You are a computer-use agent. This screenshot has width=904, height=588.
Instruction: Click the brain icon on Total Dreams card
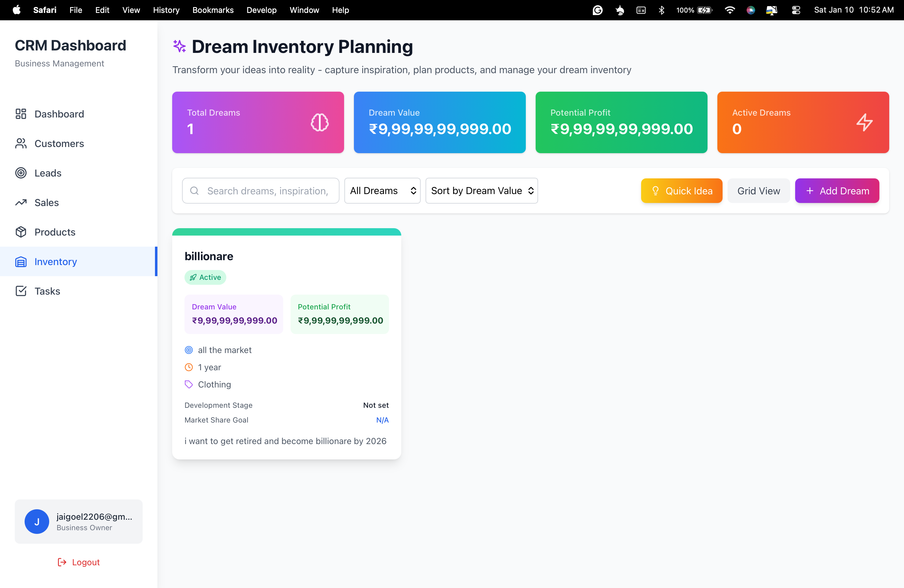(319, 122)
